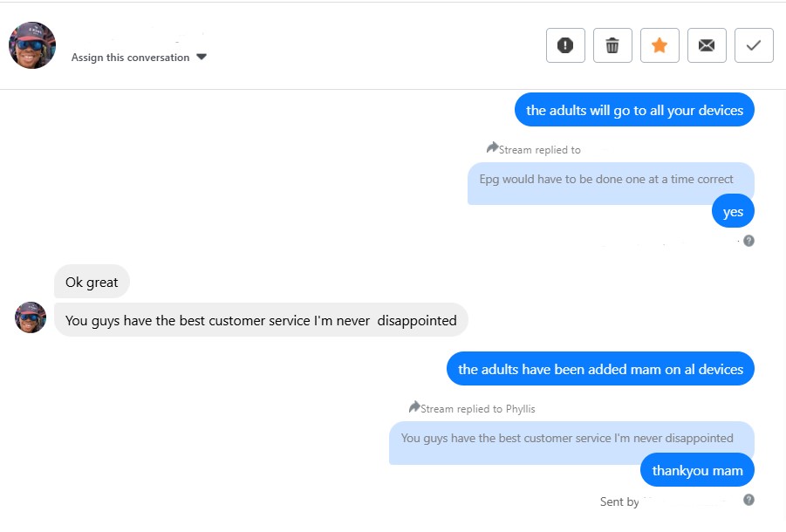Select the quoted best customer service reply
The width and height of the screenshot is (786, 532).
(567, 438)
